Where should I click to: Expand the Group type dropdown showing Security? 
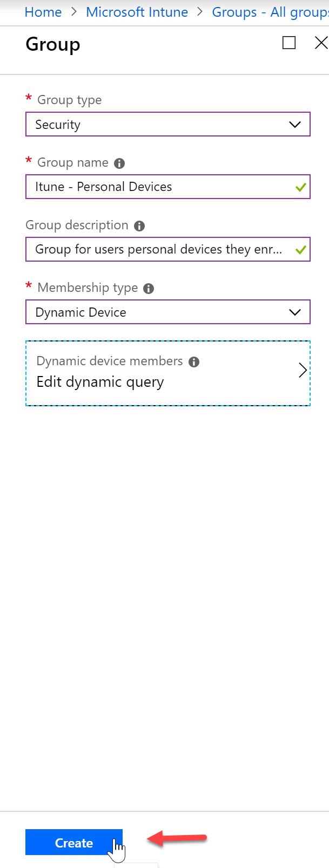(x=168, y=125)
